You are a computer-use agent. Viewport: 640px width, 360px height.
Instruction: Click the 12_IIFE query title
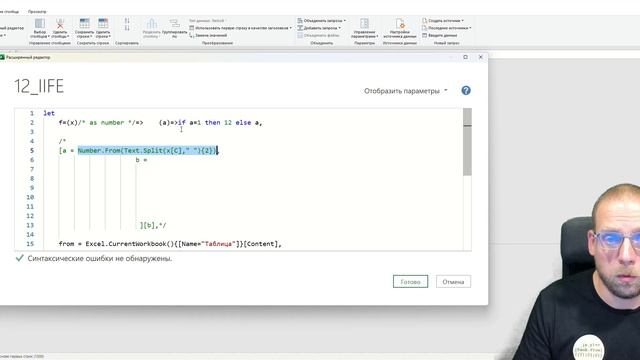coord(39,86)
